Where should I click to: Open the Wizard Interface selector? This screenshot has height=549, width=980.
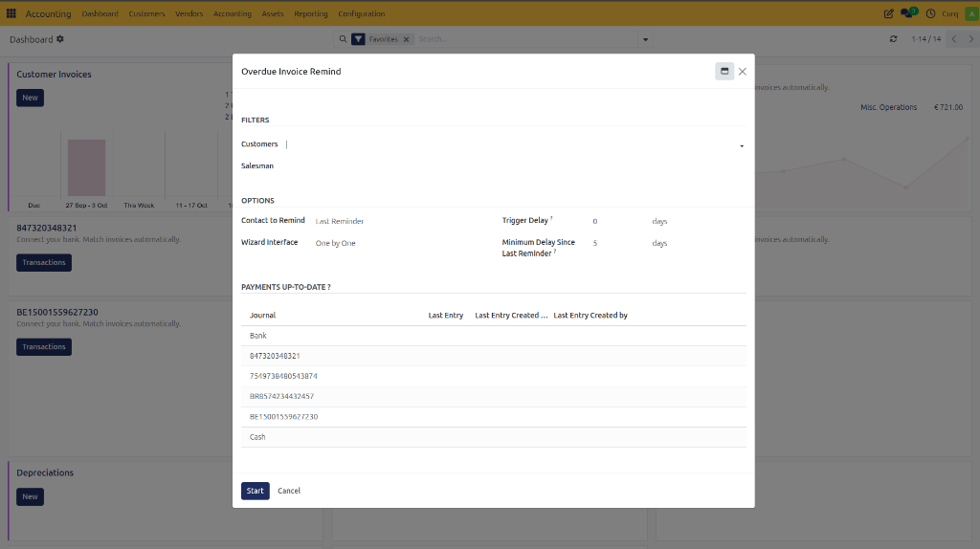click(x=401, y=243)
